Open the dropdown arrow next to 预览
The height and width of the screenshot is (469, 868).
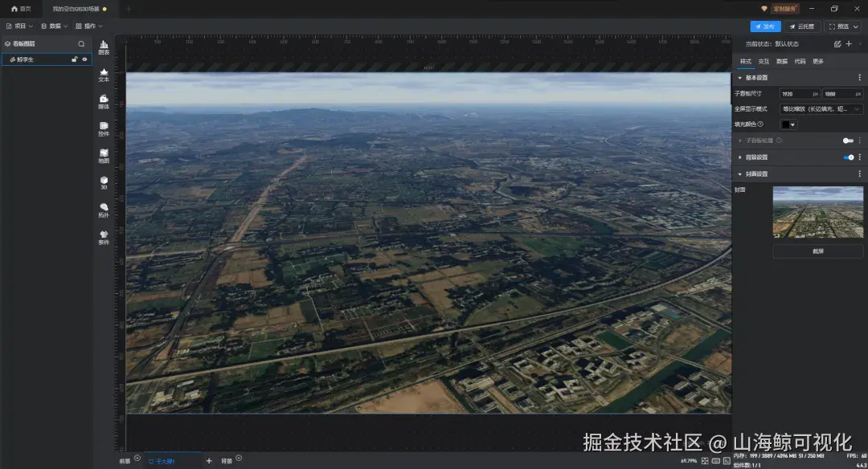(x=856, y=26)
